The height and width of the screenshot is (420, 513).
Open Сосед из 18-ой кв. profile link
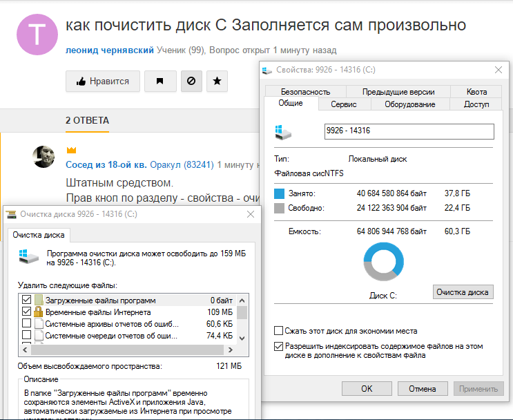click(106, 164)
